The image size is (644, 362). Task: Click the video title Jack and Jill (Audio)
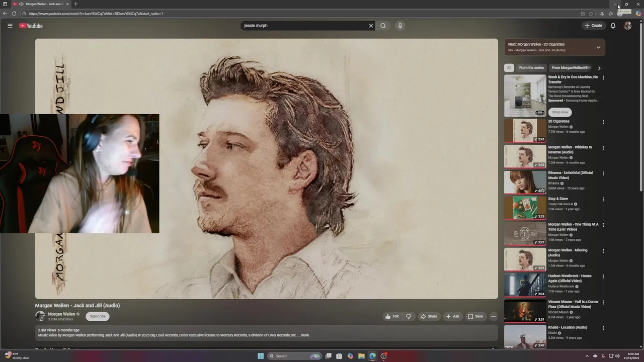pyautogui.click(x=77, y=306)
